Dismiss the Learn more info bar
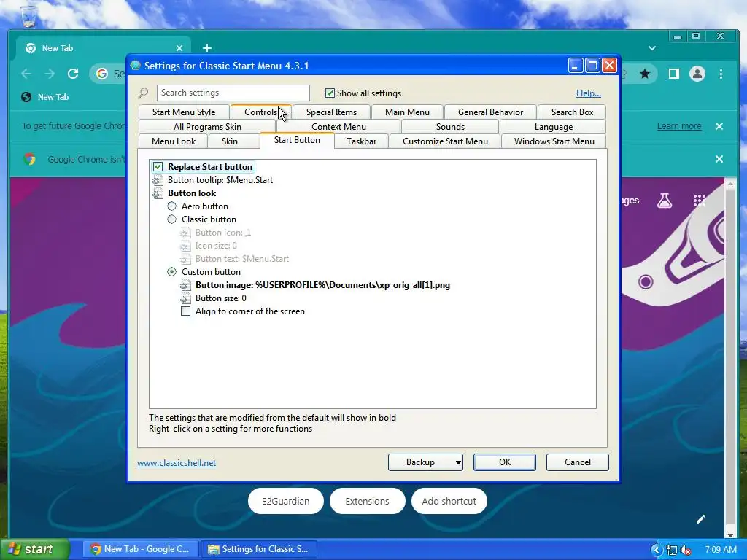This screenshot has height=560, width=747. 719,126
